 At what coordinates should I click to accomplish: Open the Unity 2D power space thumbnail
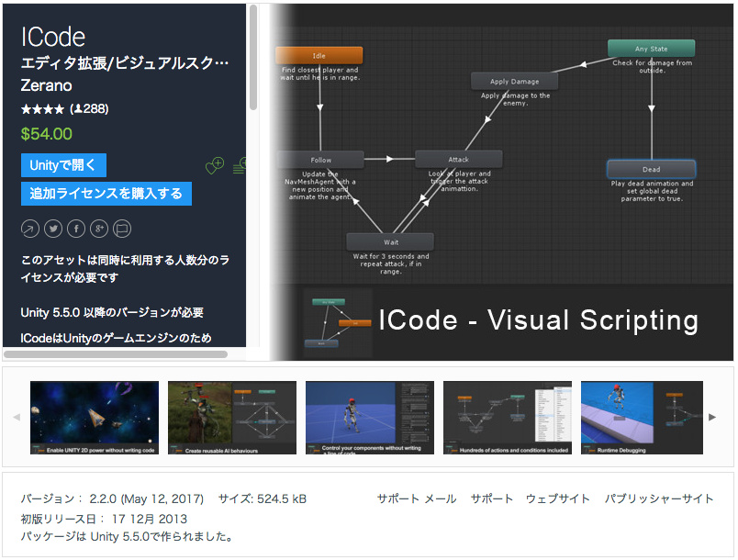pyautogui.click(x=95, y=418)
